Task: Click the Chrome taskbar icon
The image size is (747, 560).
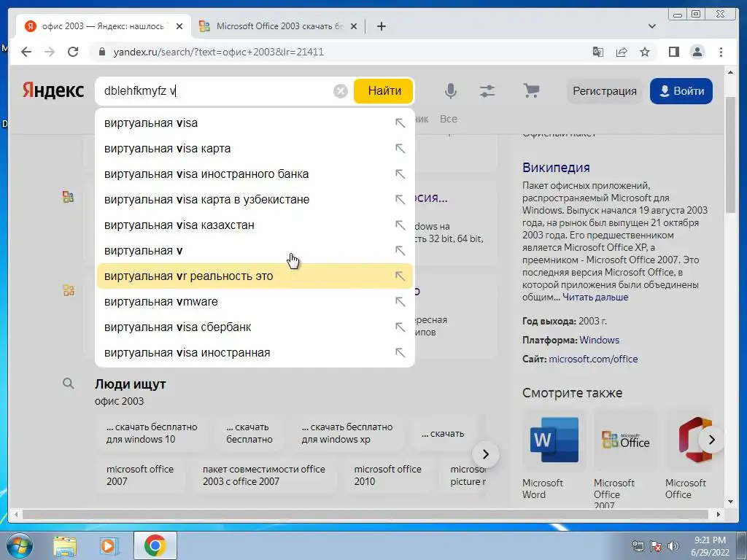Action: click(155, 545)
